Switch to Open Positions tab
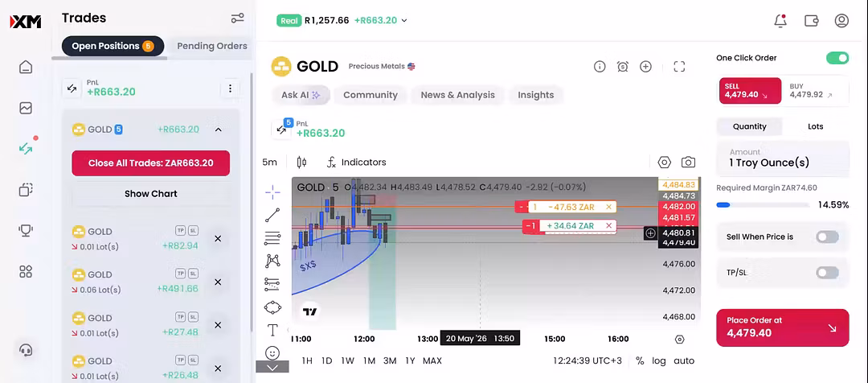 point(113,46)
